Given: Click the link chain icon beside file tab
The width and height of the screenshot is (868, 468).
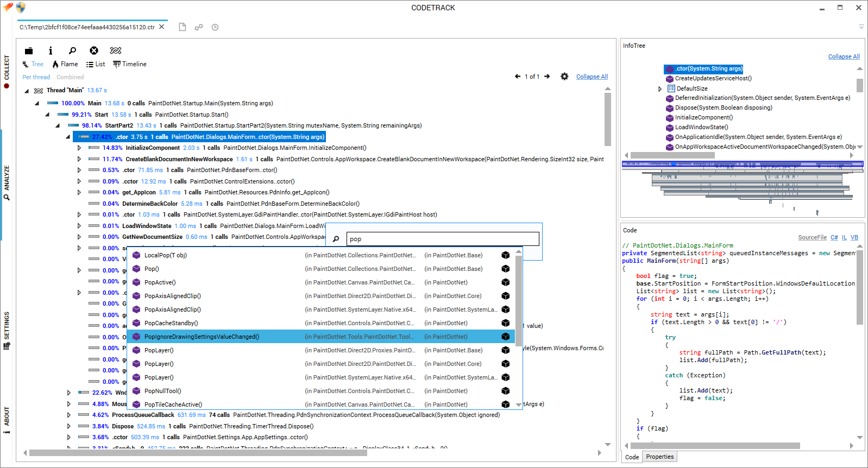Looking at the screenshot, I should pos(199,27).
